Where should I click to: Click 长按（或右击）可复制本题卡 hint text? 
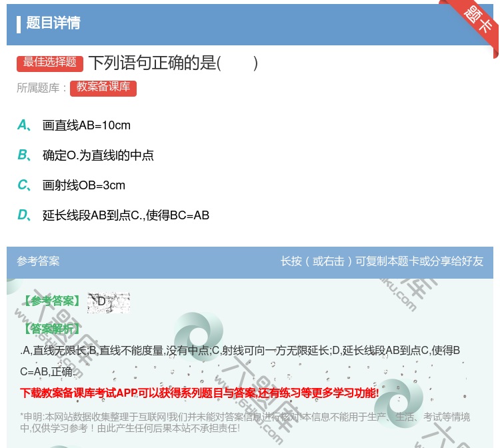382,261
